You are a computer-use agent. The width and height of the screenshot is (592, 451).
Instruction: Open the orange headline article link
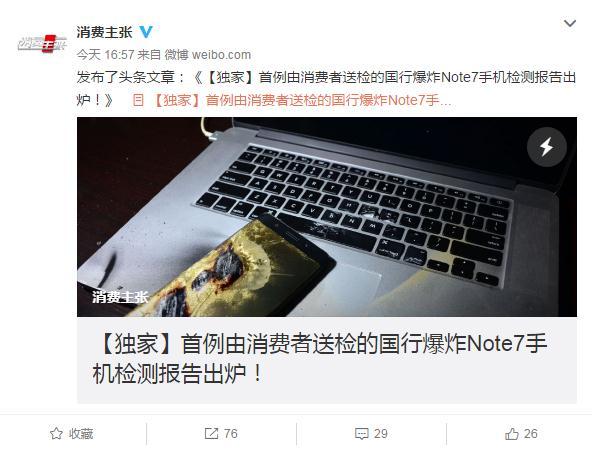tap(302, 100)
